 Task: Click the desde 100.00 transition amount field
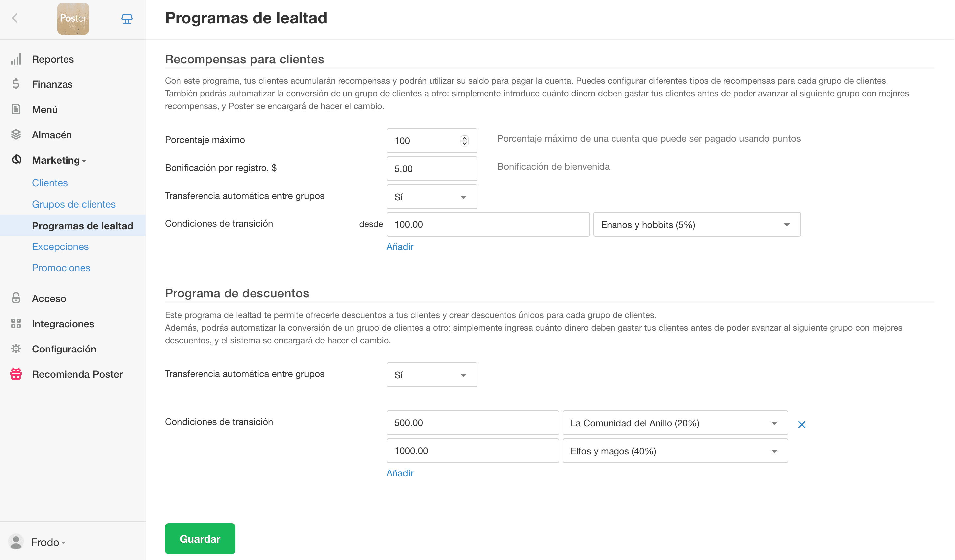(488, 224)
